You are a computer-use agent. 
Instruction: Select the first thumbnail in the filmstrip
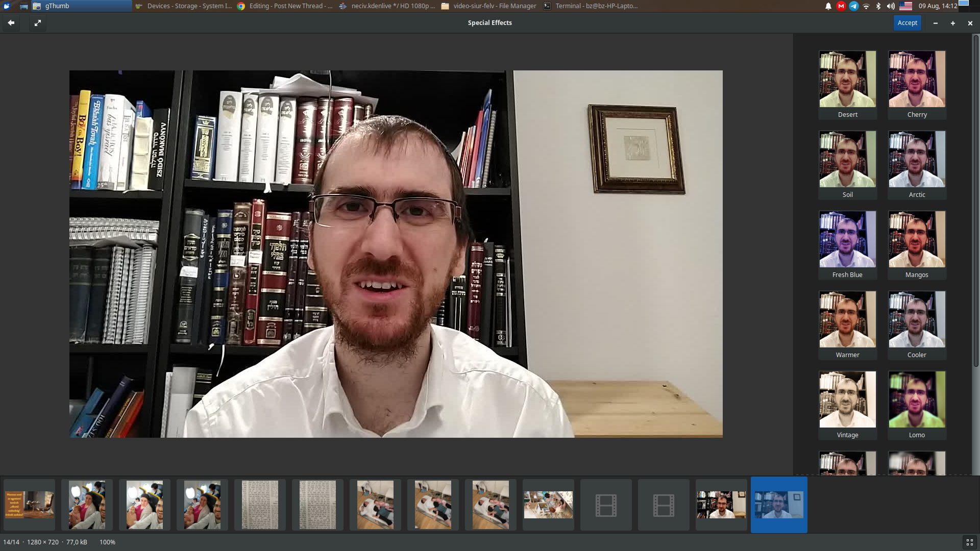tap(30, 505)
